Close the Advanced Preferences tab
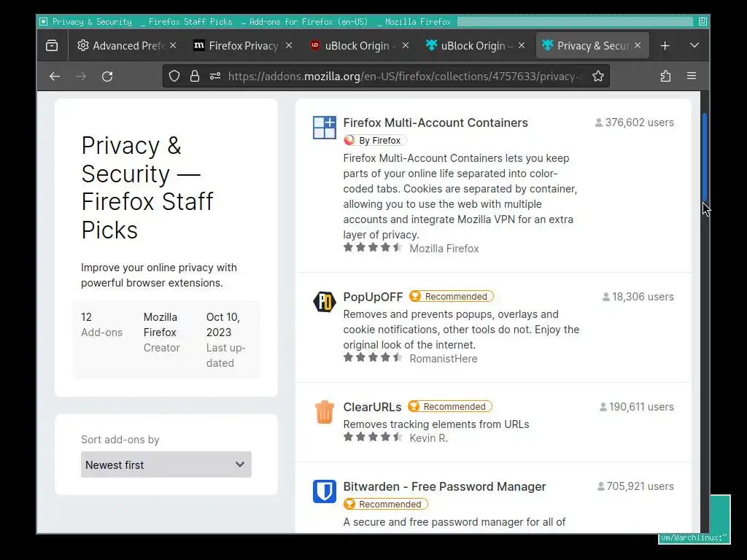 tap(173, 45)
